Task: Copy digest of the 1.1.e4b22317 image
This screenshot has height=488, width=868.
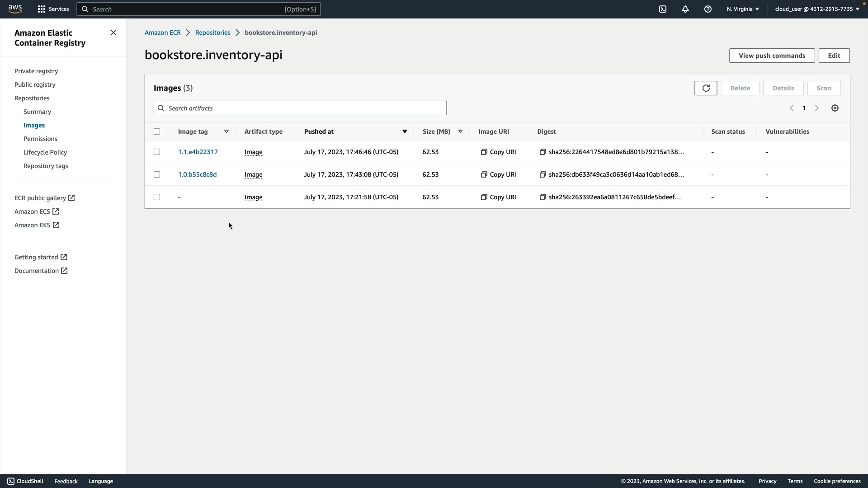Action: click(x=542, y=152)
